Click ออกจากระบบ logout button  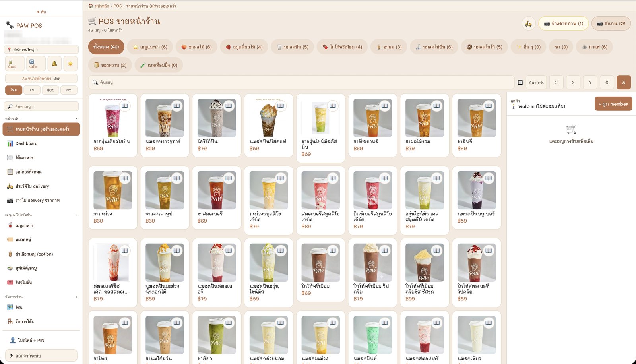point(41,356)
